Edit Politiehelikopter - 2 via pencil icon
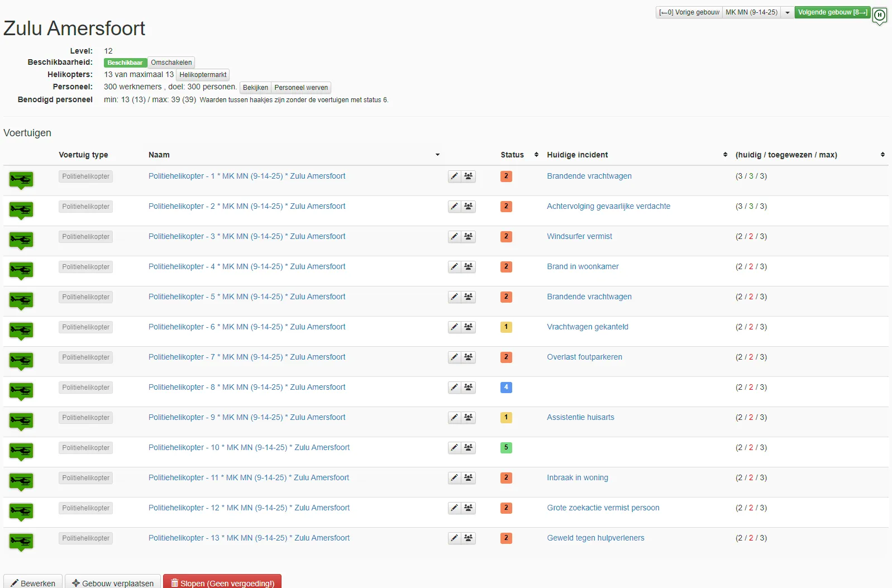The width and height of the screenshot is (892, 588). [x=455, y=207]
